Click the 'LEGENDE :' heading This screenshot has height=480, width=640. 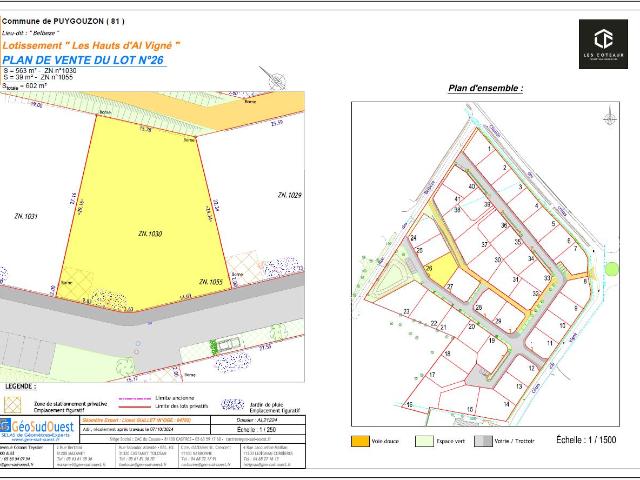click(20, 387)
